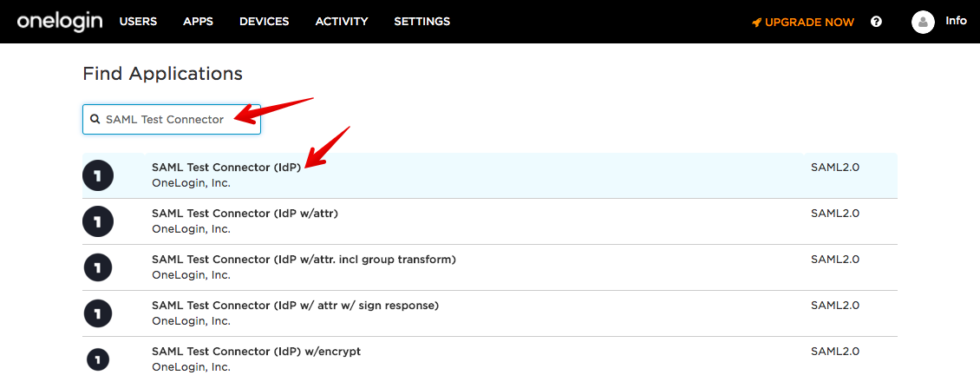The height and width of the screenshot is (382, 980).
Task: Click the search magnifier icon in field
Action: pos(95,119)
